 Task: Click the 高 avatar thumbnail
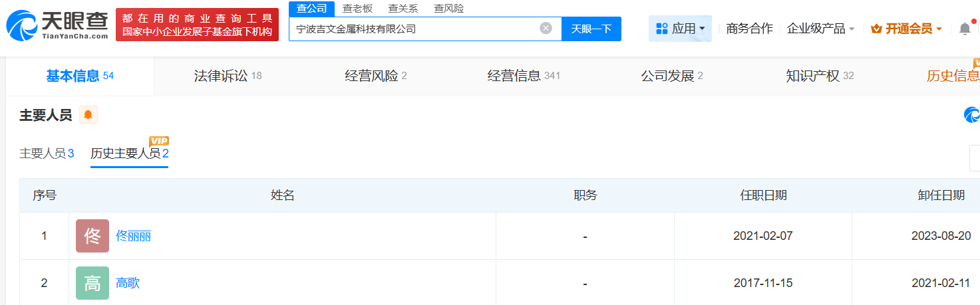tap(92, 283)
